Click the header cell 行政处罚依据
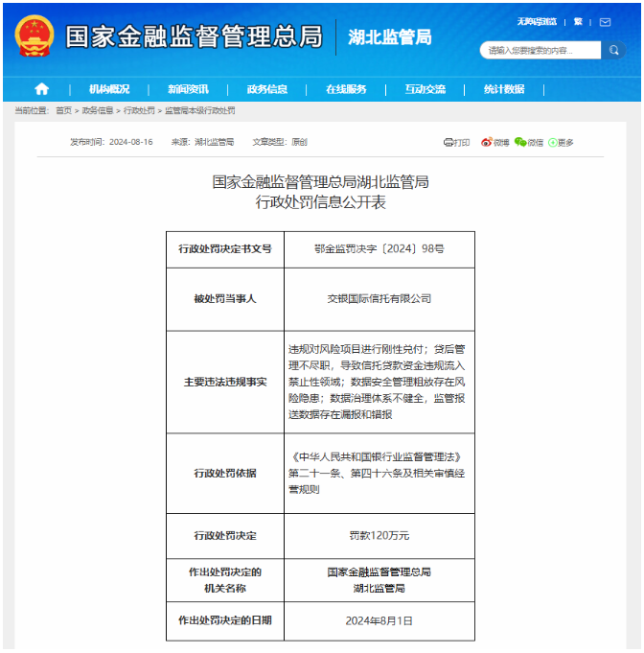644x653 pixels. pyautogui.click(x=225, y=473)
